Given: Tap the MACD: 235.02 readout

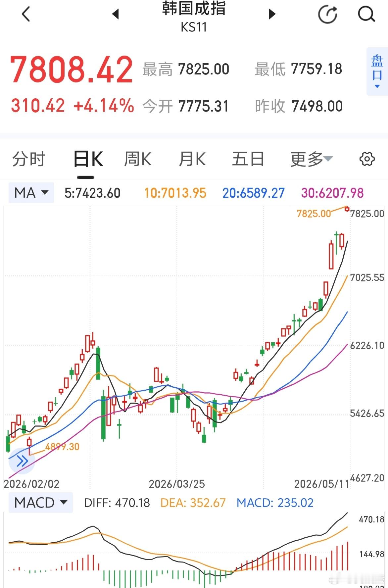Looking at the screenshot, I should point(275,503).
